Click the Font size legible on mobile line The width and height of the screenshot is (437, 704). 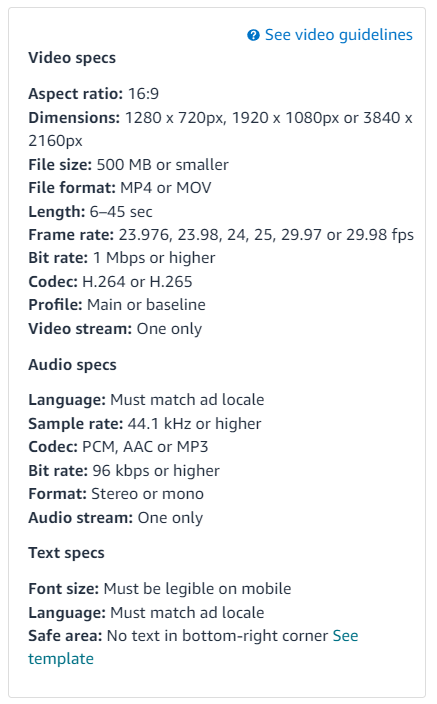point(160,589)
